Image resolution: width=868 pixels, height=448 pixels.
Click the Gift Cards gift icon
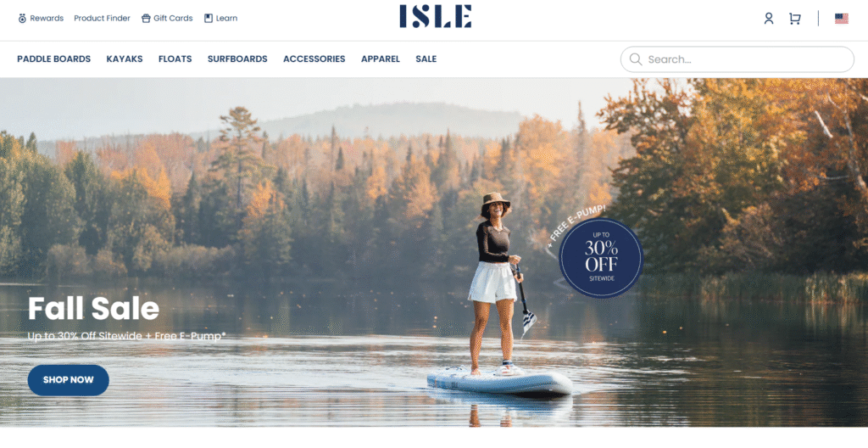[146, 19]
